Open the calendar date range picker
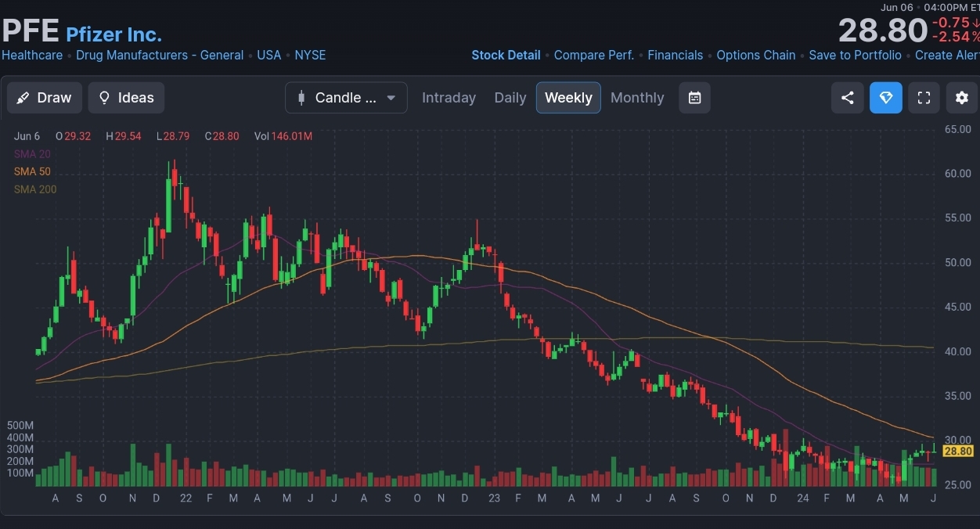 point(694,98)
